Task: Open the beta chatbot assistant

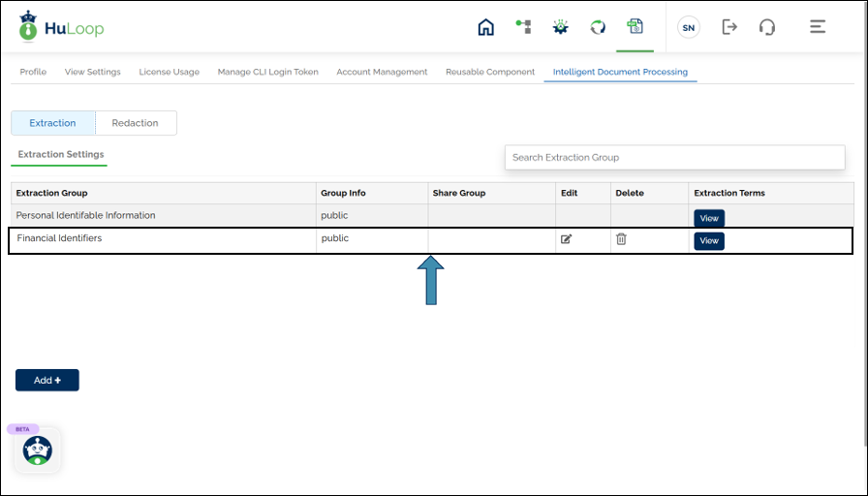Action: (x=38, y=449)
